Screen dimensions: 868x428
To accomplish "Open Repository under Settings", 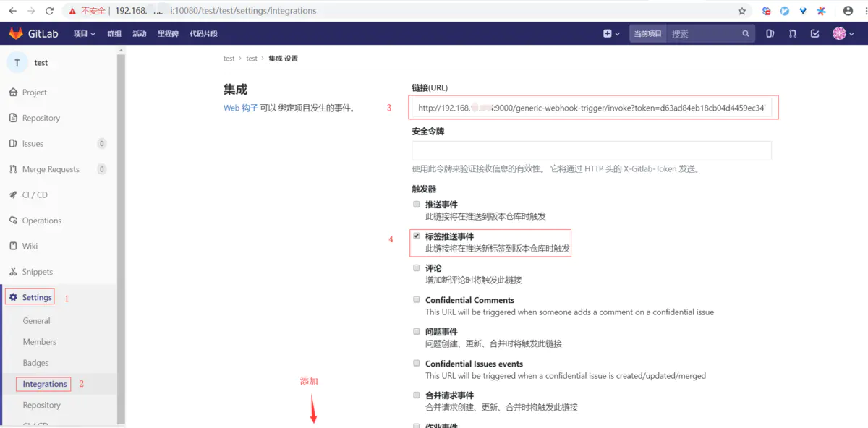I will tap(42, 405).
